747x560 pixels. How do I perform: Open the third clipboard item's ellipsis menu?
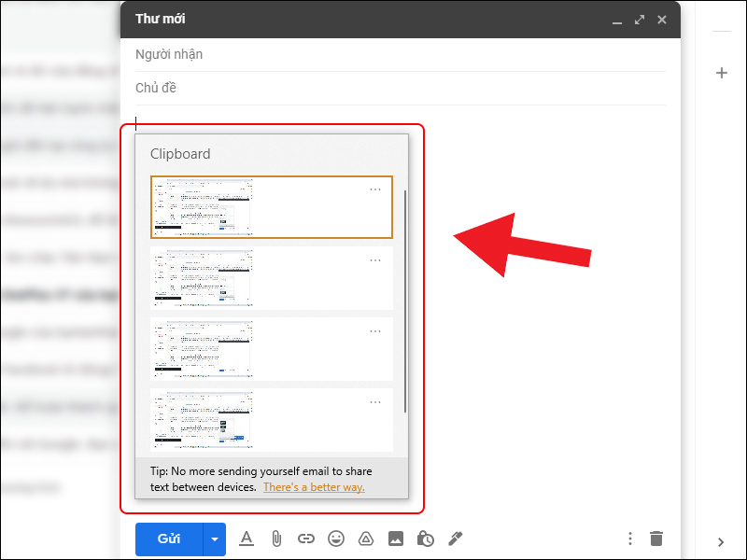(375, 331)
